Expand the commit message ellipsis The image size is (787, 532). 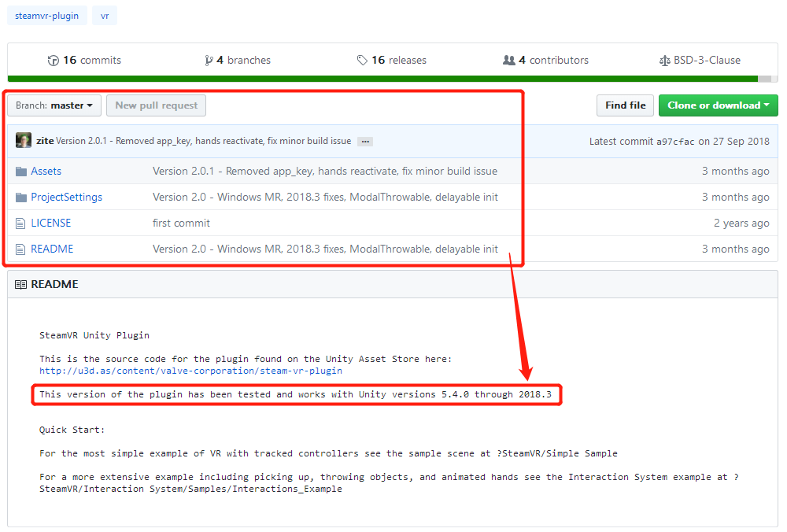(x=365, y=142)
